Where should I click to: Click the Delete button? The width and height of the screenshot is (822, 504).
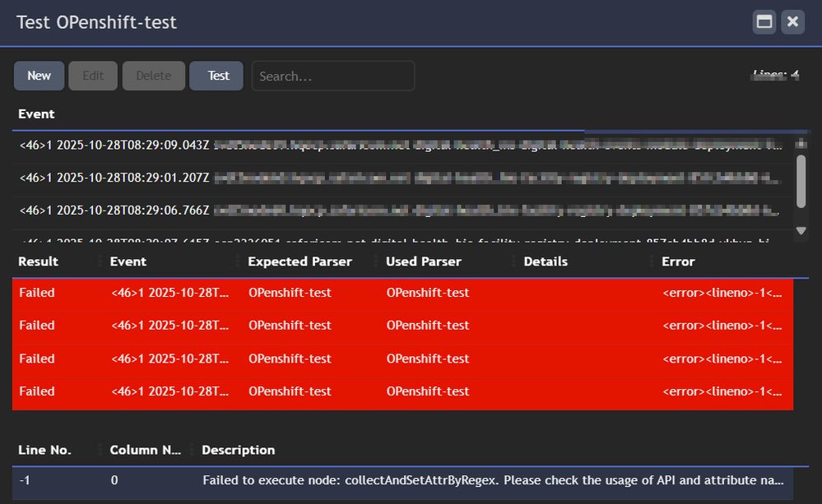click(x=154, y=76)
